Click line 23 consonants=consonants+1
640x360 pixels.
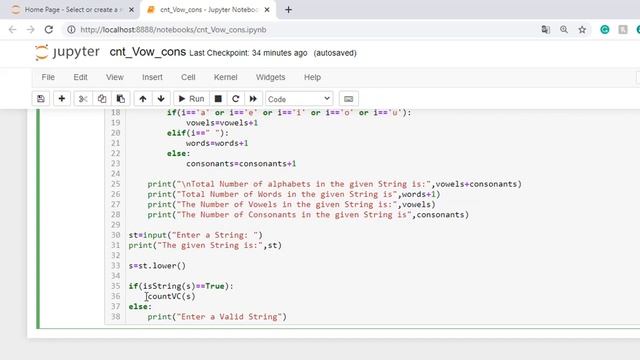241,164
